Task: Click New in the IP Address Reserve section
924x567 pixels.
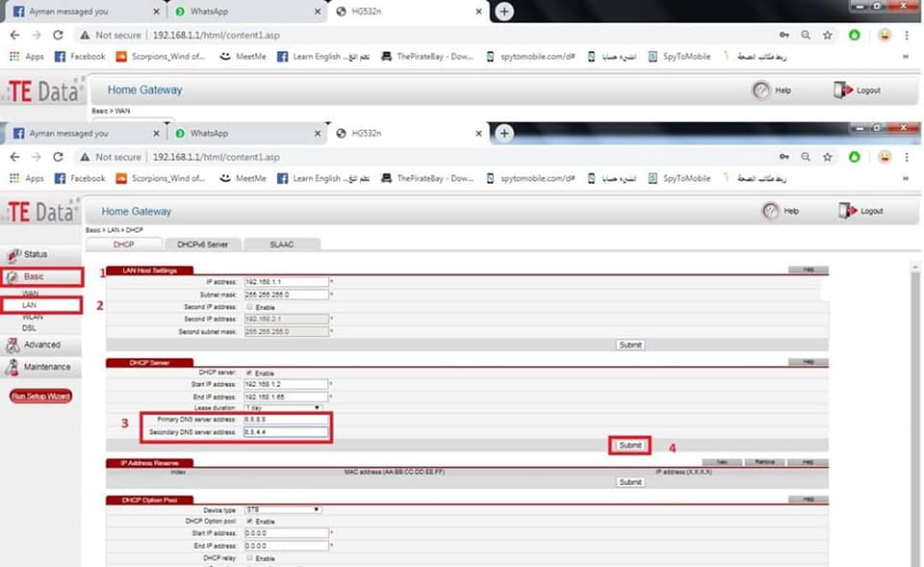Action: (x=722, y=462)
